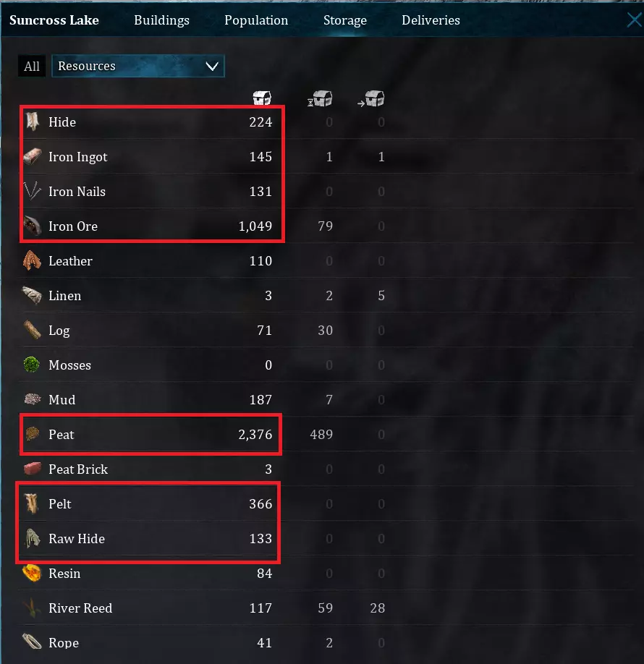
Task: Open the Population tab
Action: [256, 20]
